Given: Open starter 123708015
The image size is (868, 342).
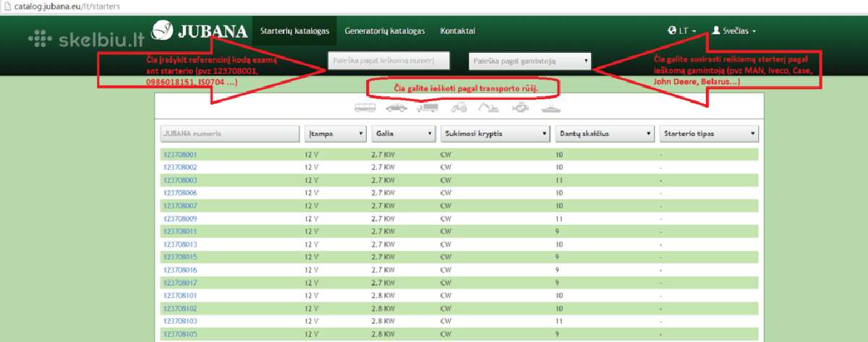Looking at the screenshot, I should coord(180,257).
